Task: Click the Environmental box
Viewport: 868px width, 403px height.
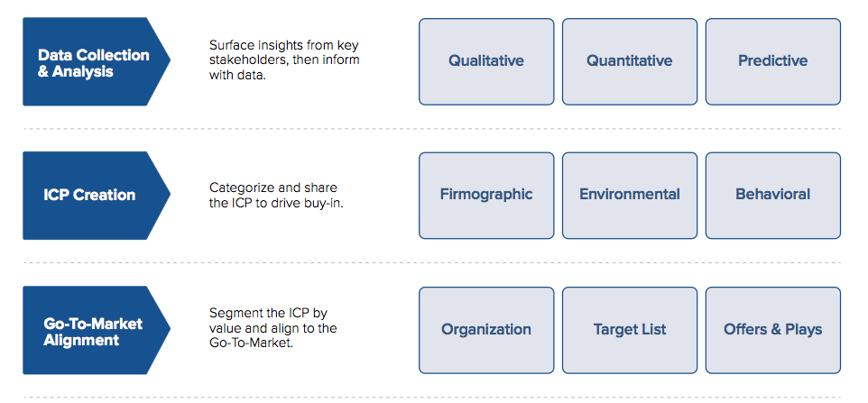Action: 629,195
